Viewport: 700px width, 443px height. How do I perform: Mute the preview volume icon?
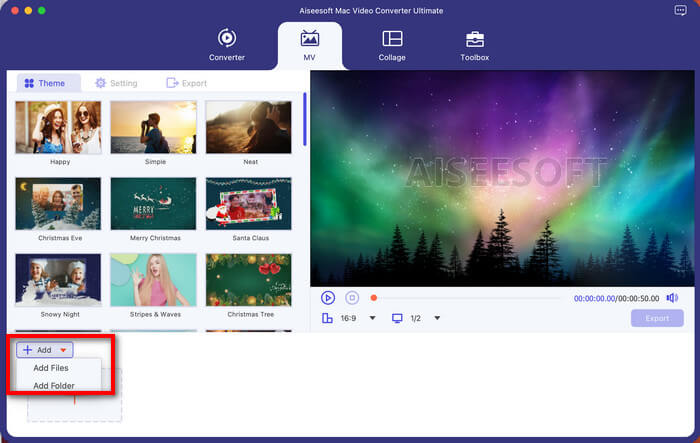[672, 298]
